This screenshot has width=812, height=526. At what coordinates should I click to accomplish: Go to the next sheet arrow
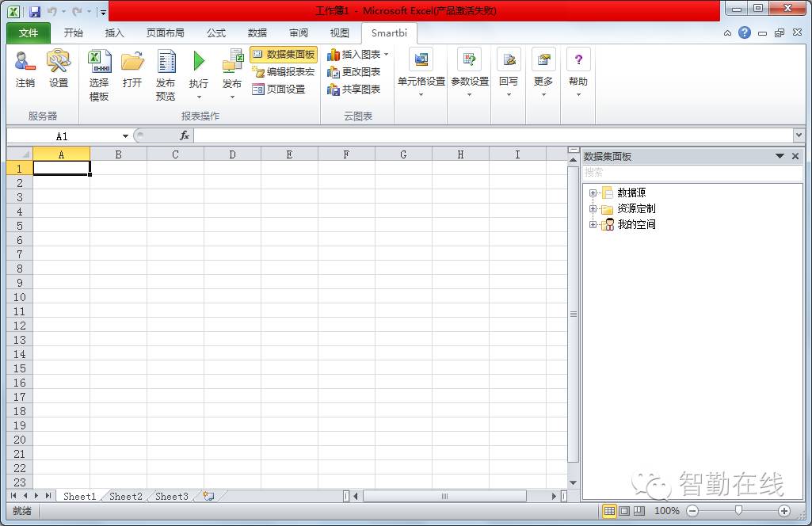[x=36, y=495]
